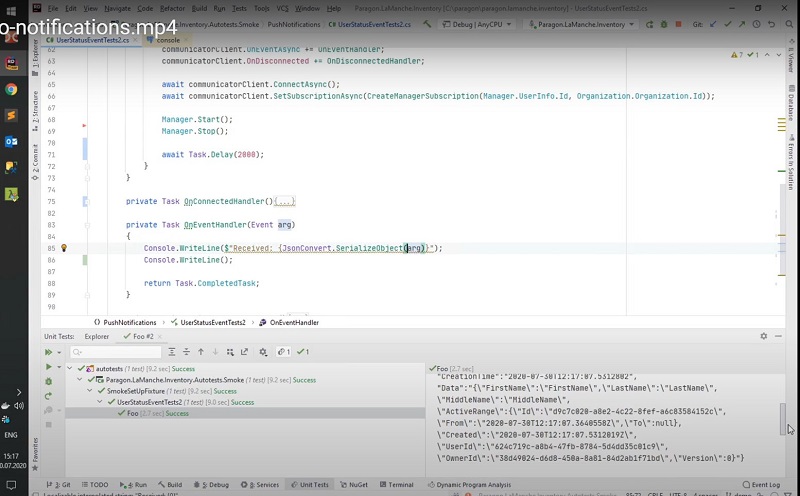Open the Refactor menu
Viewport: 800px width, 496px height.
[173, 8]
